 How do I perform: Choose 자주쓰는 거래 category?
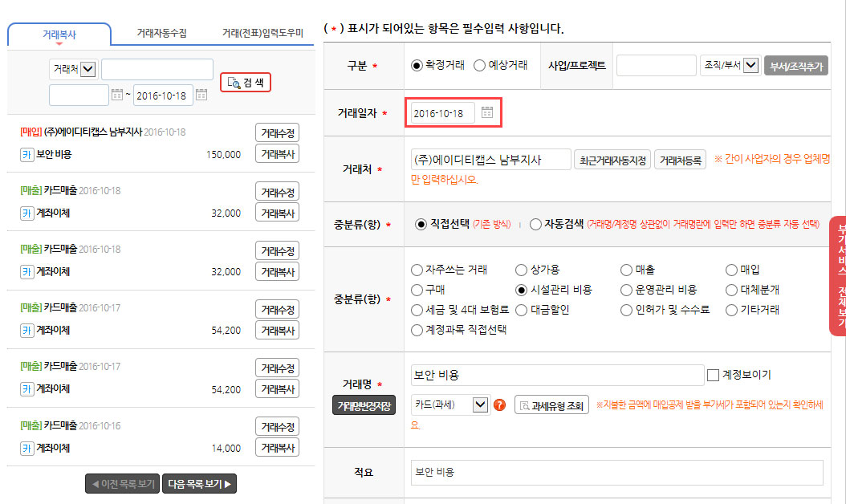417,270
